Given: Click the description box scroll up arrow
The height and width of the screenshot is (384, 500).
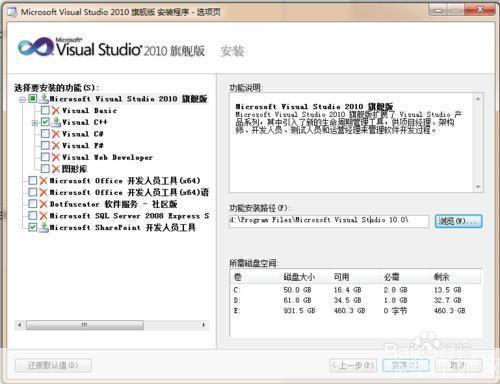Looking at the screenshot, I should click(477, 99).
